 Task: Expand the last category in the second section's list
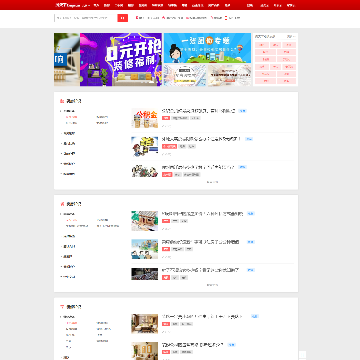[68, 277]
